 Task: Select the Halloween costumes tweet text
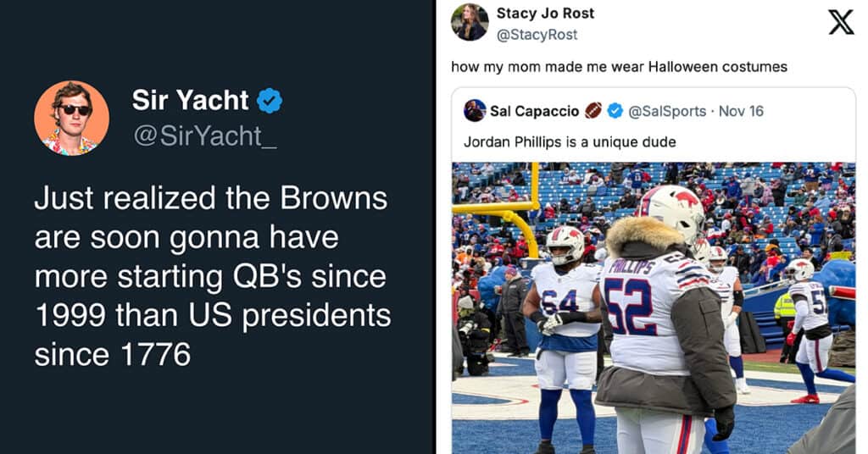tap(619, 66)
